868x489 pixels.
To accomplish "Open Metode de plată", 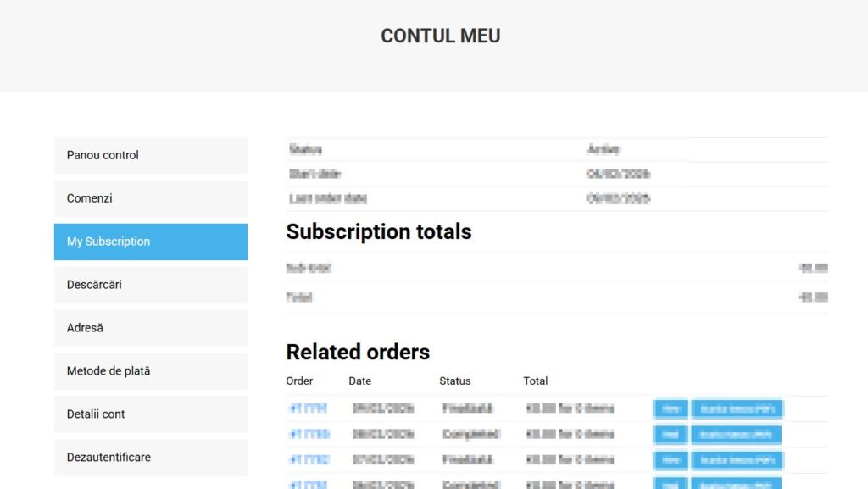I will (150, 371).
